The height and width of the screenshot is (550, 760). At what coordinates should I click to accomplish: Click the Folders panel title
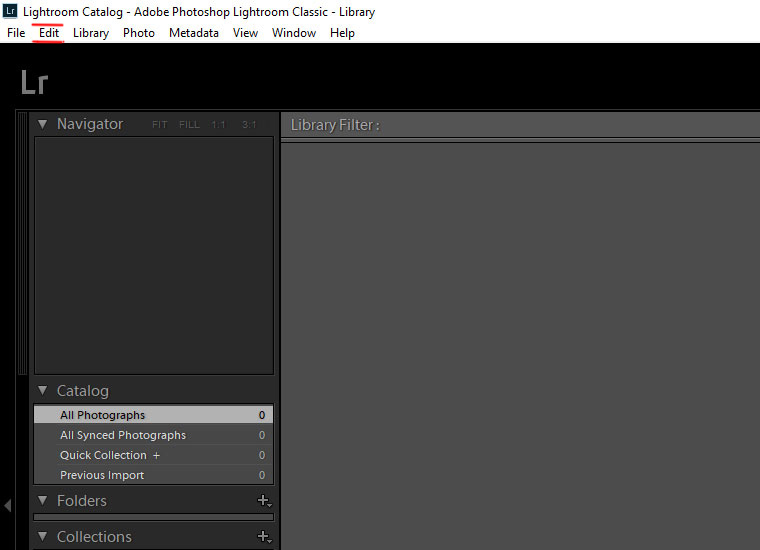point(81,501)
